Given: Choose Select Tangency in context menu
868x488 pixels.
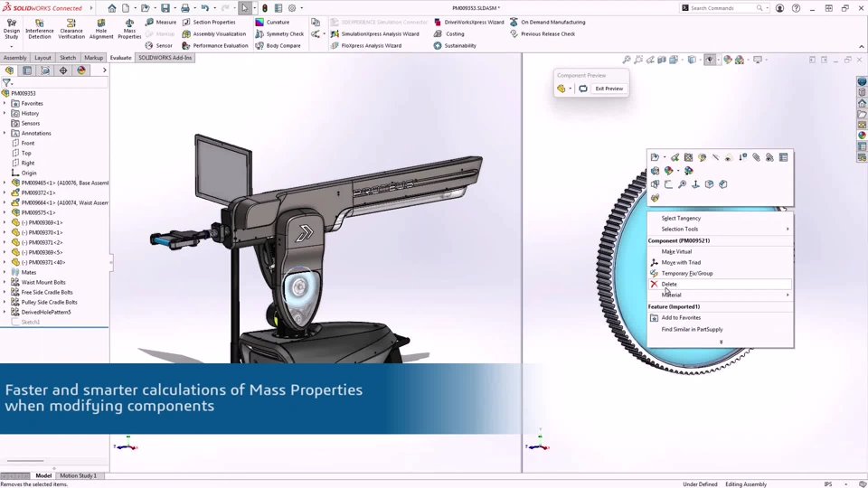Looking at the screenshot, I should (681, 218).
